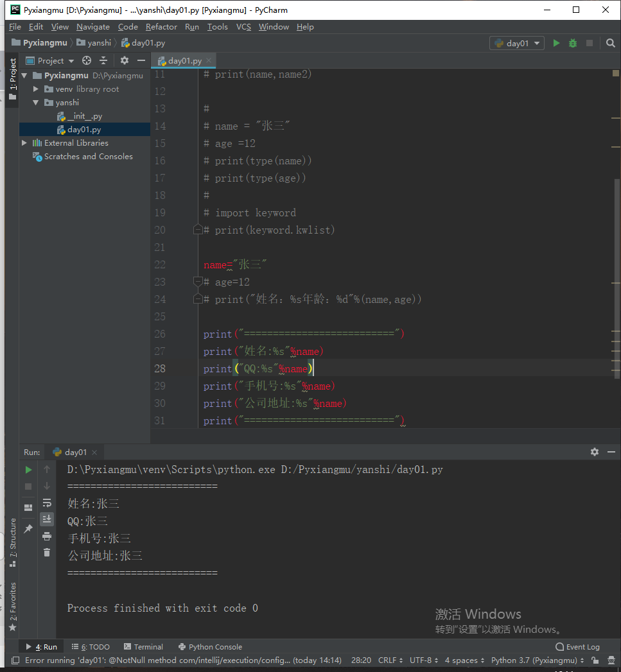Start debugging with the green bug icon
The height and width of the screenshot is (672, 621).
point(572,43)
